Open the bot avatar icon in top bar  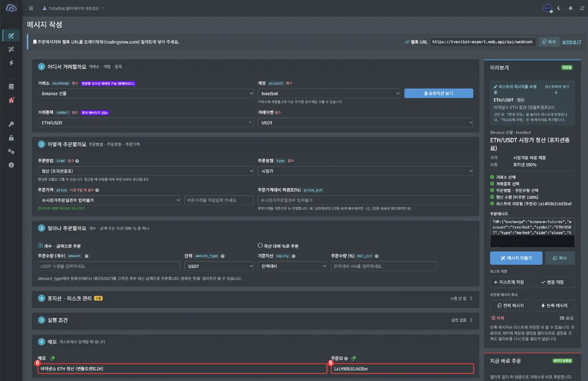(x=547, y=8)
